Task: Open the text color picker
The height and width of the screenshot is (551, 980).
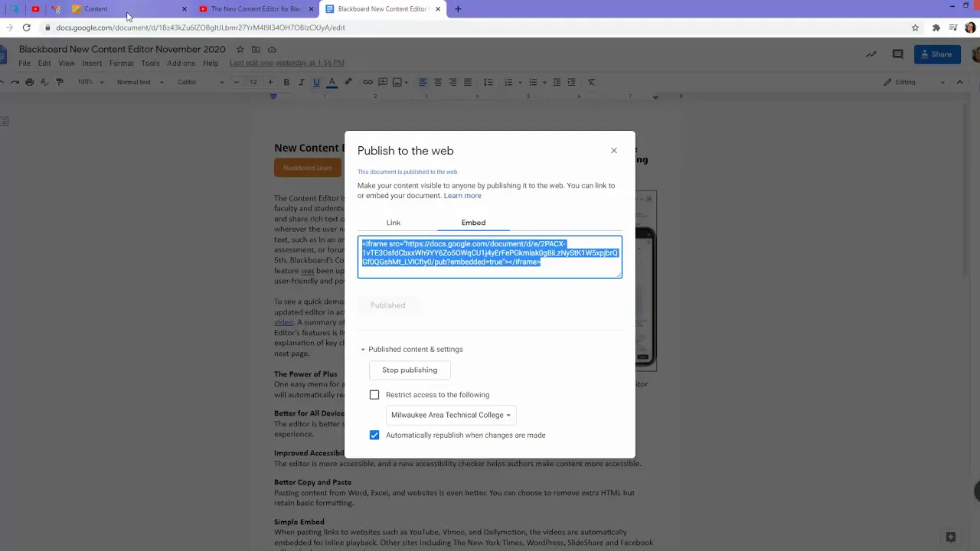Action: (x=332, y=82)
